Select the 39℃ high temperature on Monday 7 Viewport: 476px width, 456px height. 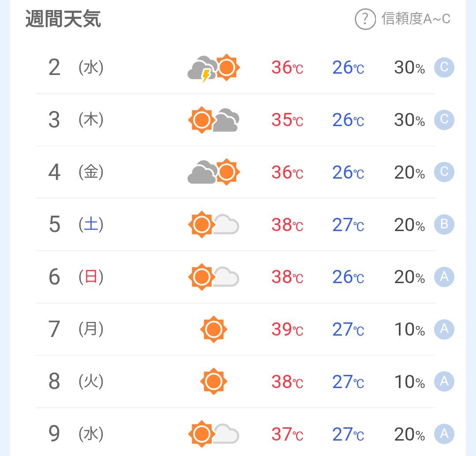click(287, 329)
